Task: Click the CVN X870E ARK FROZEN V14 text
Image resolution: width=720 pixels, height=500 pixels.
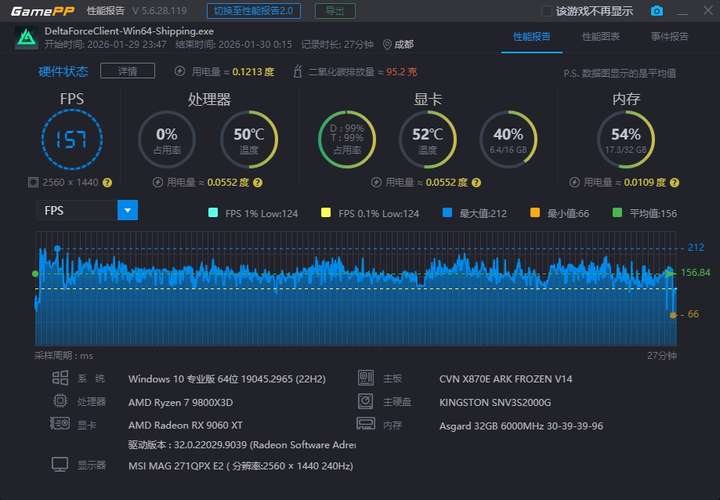Action: pyautogui.click(x=506, y=379)
